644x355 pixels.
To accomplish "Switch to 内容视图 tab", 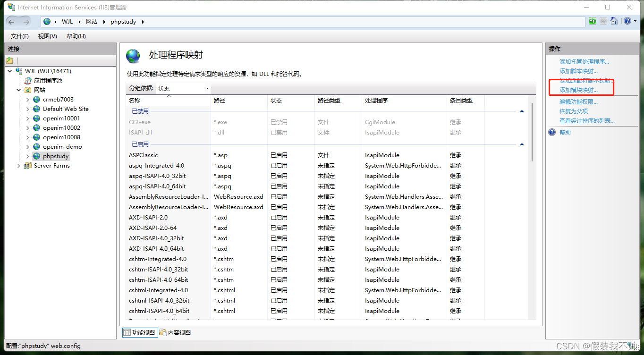I will click(x=175, y=332).
